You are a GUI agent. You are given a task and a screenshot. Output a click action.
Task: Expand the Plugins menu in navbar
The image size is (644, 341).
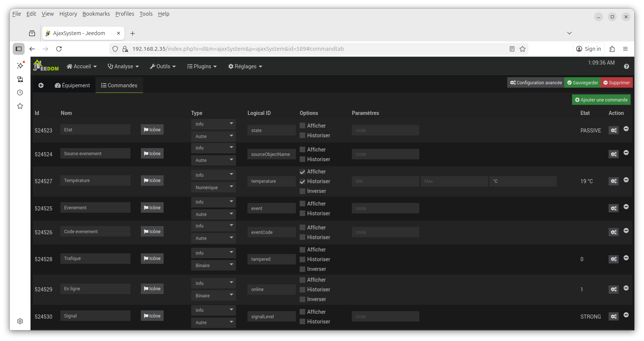point(202,66)
